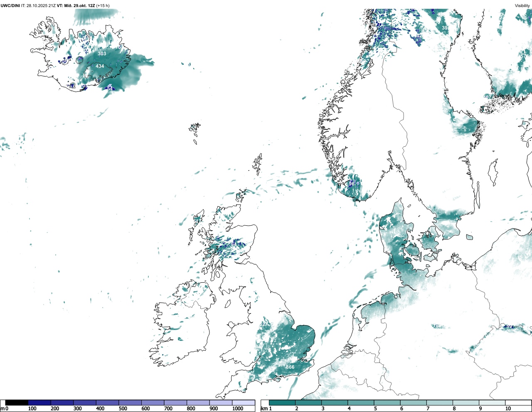Viewport: 532px width, 412px height.
Task: Click the 'Visibility' title label
Action: pos(522,5)
